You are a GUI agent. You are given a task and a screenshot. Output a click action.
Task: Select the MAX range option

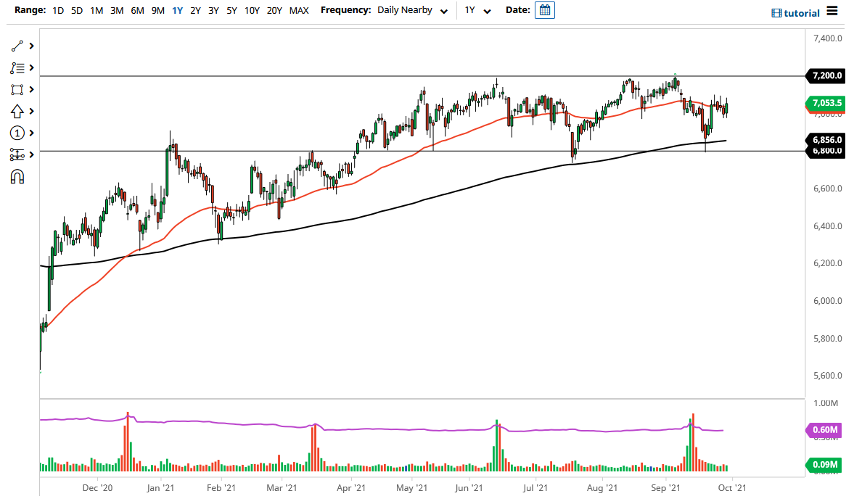pyautogui.click(x=299, y=10)
